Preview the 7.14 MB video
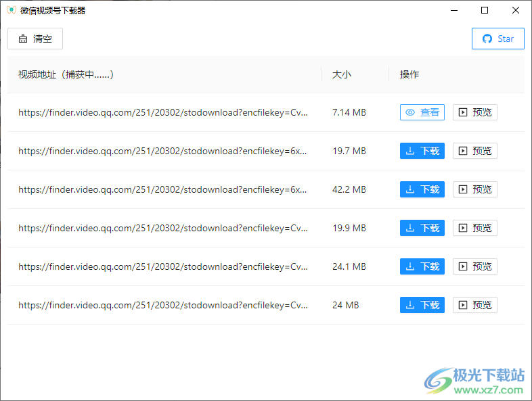 point(475,112)
